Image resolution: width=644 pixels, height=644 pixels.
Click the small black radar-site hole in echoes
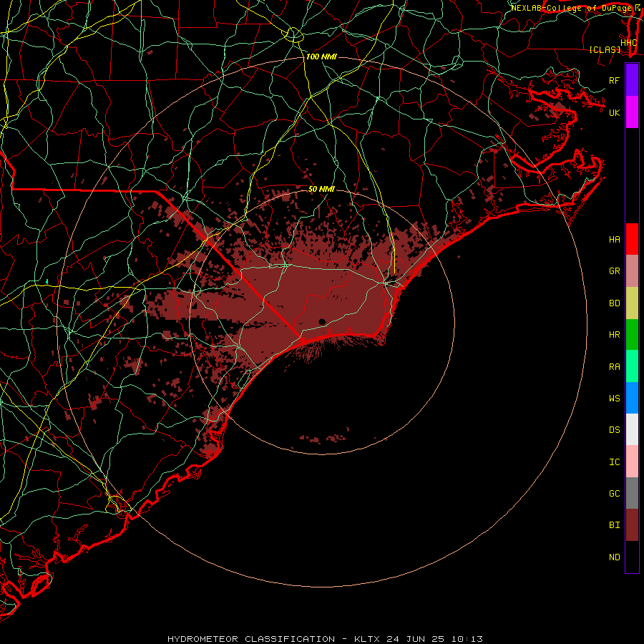322,321
